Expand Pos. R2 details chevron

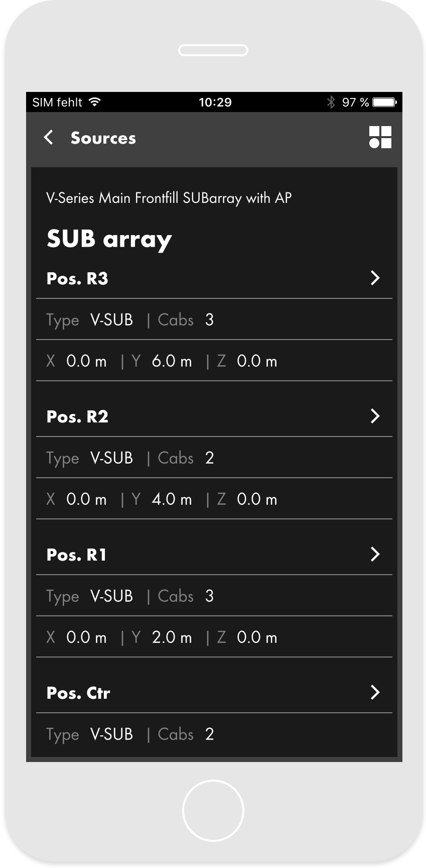click(375, 416)
